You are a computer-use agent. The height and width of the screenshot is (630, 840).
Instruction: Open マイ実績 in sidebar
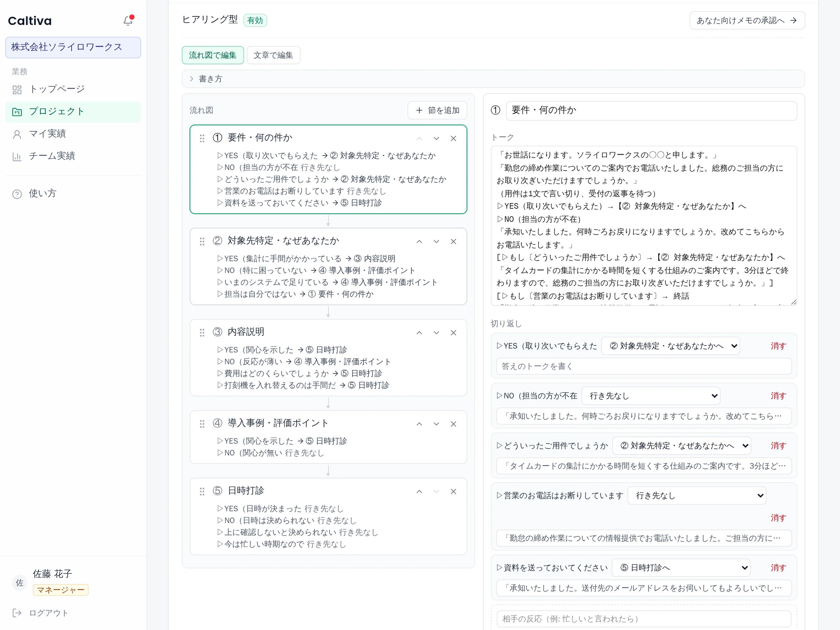click(73, 134)
